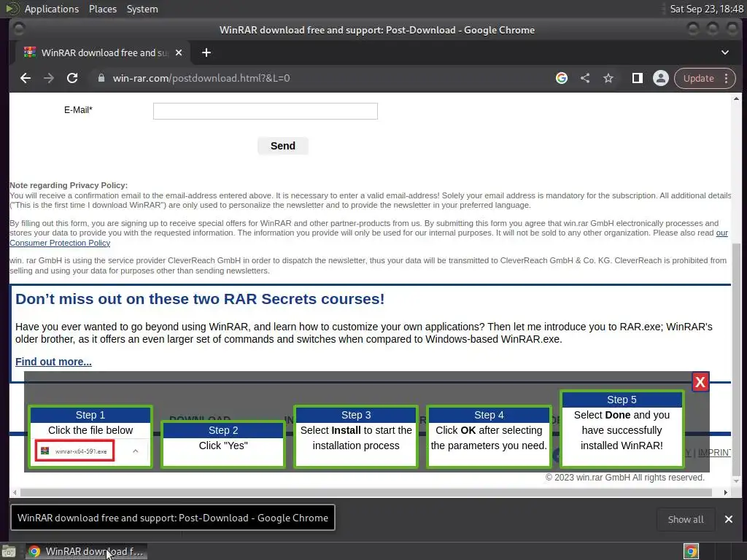
Task: Open Chrome three-dot menu
Action: tap(726, 78)
